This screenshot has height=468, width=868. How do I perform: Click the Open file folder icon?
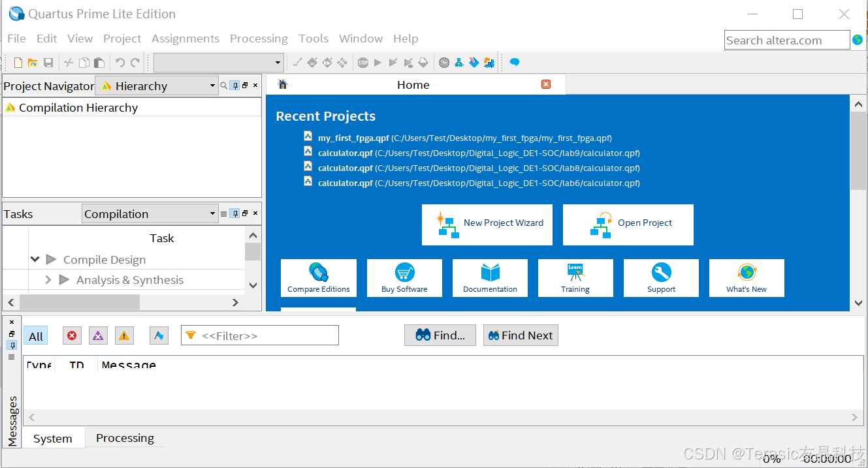pyautogui.click(x=33, y=63)
